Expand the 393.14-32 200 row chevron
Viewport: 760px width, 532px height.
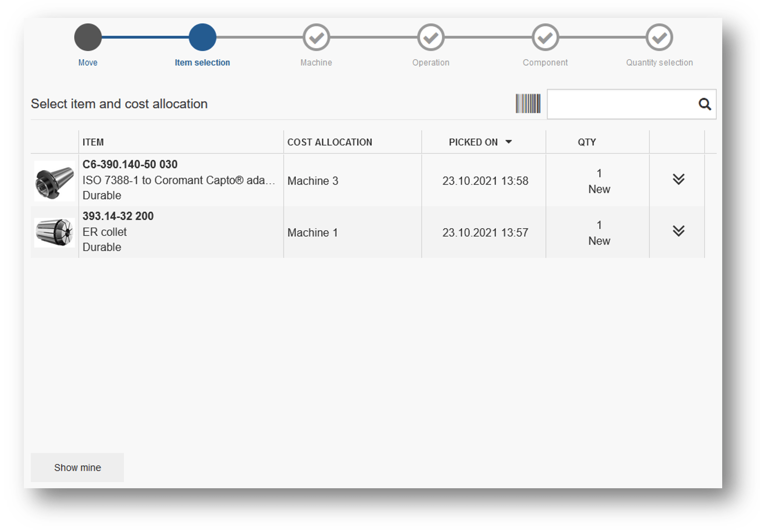click(x=678, y=231)
